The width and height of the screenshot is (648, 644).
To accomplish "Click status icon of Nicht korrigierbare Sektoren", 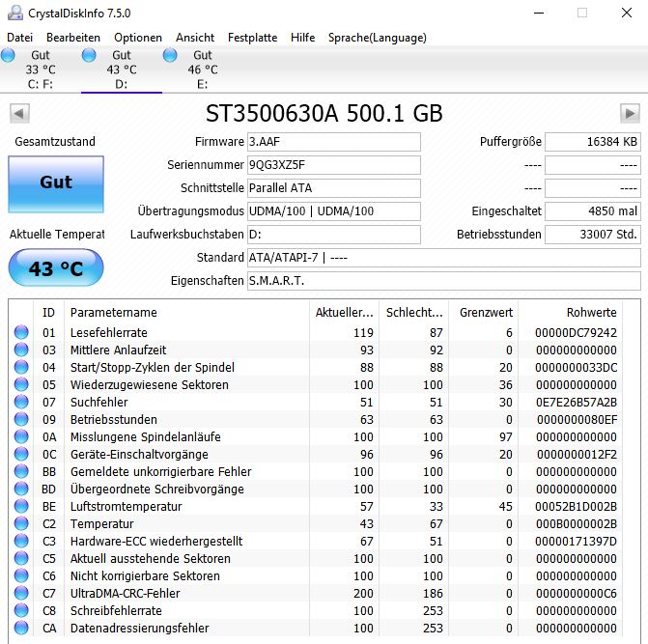I will [x=21, y=575].
